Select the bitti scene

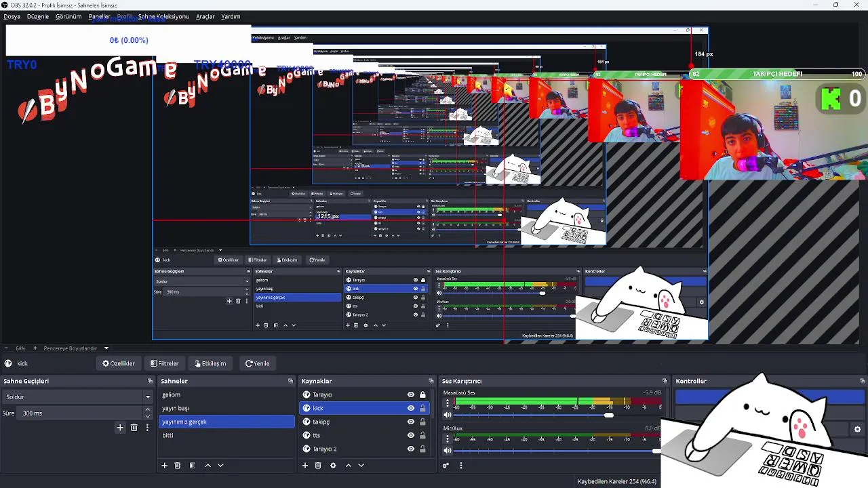(x=226, y=435)
